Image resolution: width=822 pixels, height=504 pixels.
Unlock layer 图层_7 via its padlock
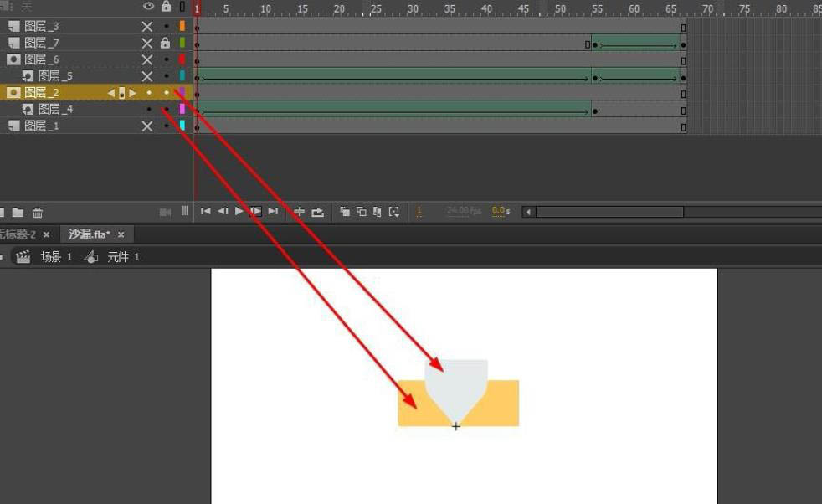tap(165, 43)
